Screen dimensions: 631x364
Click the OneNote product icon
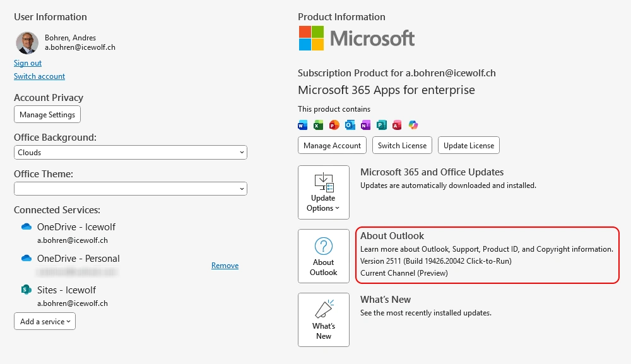point(366,125)
